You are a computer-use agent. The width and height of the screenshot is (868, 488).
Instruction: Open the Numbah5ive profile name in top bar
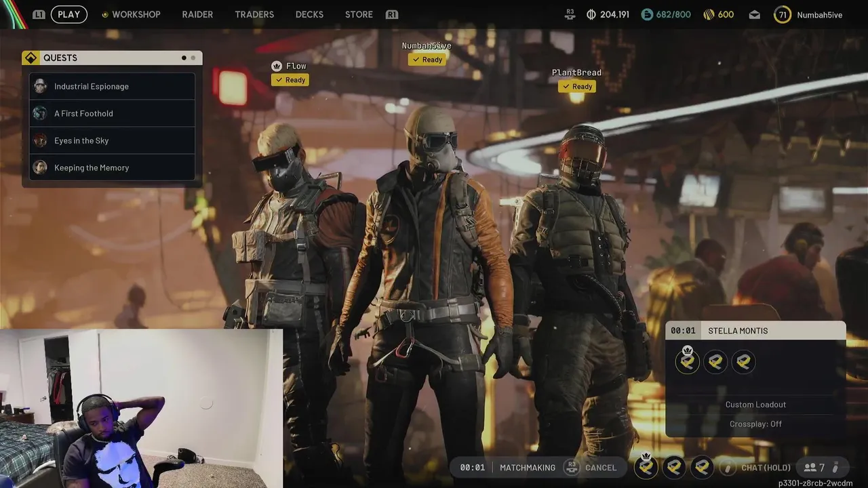(819, 15)
